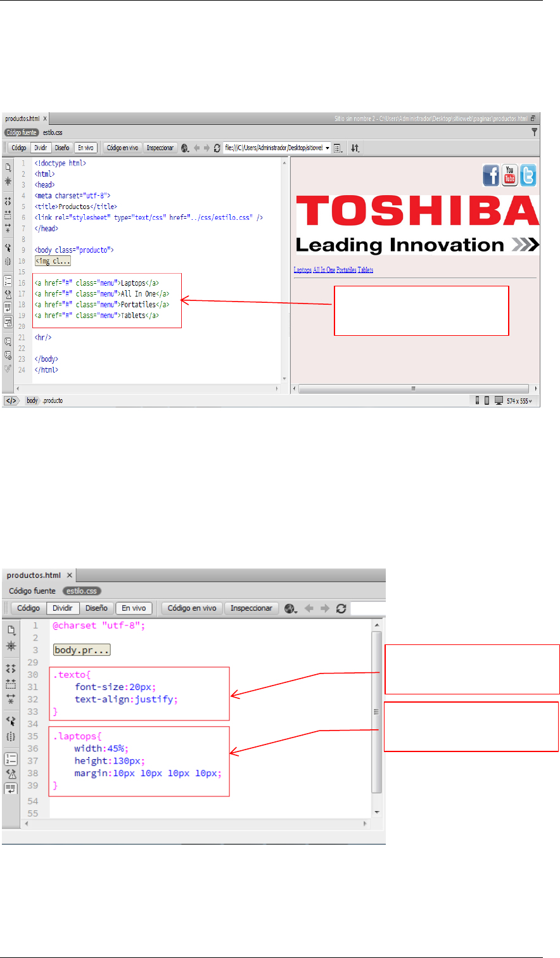Screen dimensions: 560x958
Task: Click File Management arrows icon in upper toolbar
Action: click(x=355, y=148)
